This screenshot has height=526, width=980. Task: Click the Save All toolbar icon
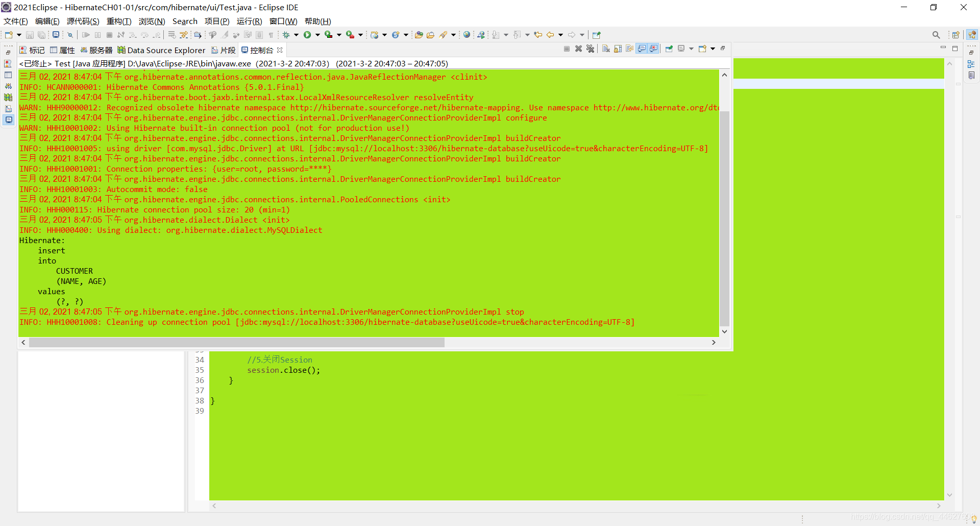pyautogui.click(x=41, y=35)
